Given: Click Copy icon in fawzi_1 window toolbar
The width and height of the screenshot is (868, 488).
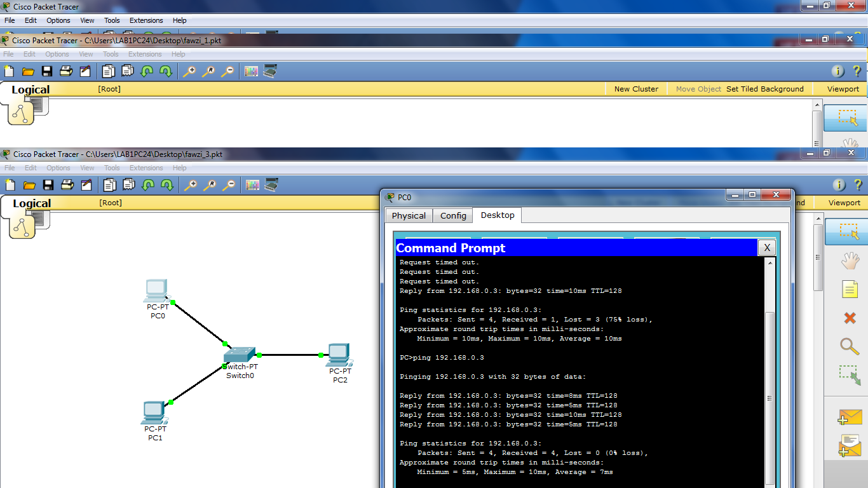Looking at the screenshot, I should [109, 71].
